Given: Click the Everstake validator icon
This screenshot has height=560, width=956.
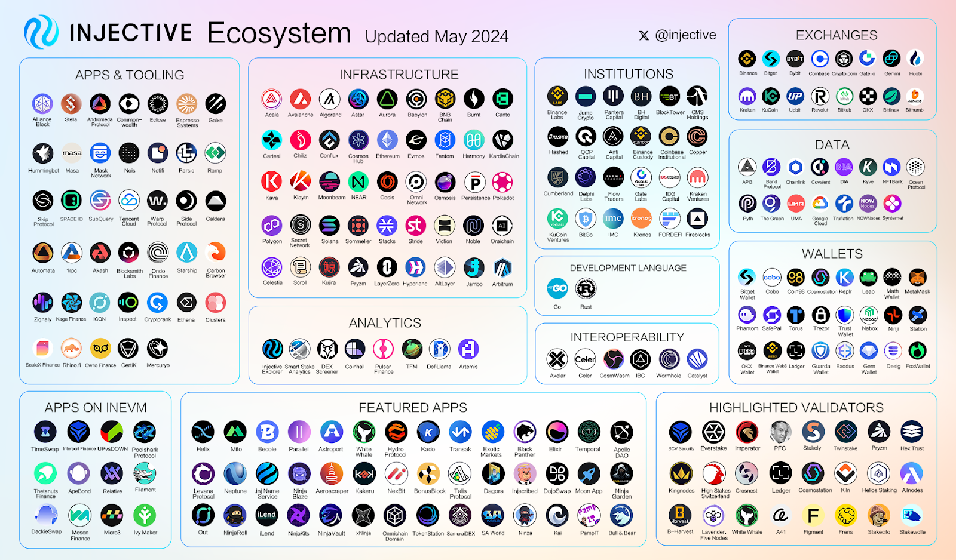Looking at the screenshot, I should coord(713,432).
